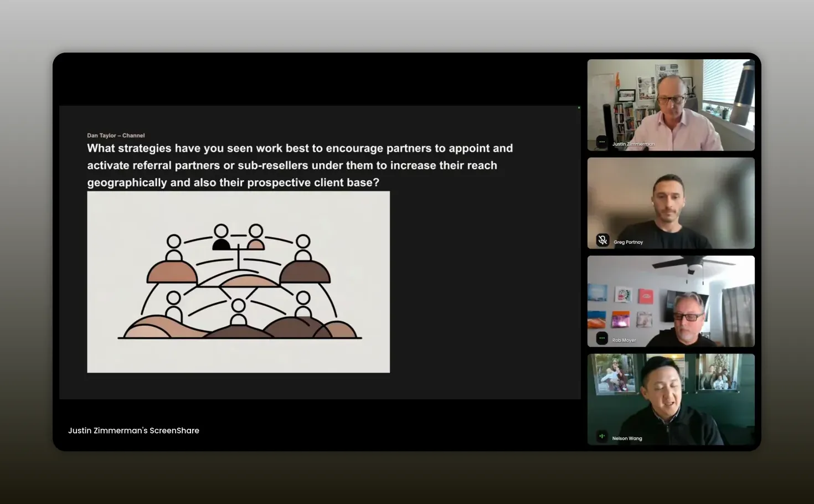The height and width of the screenshot is (504, 814).
Task: Select Greg Portnoy's video tile
Action: [671, 203]
